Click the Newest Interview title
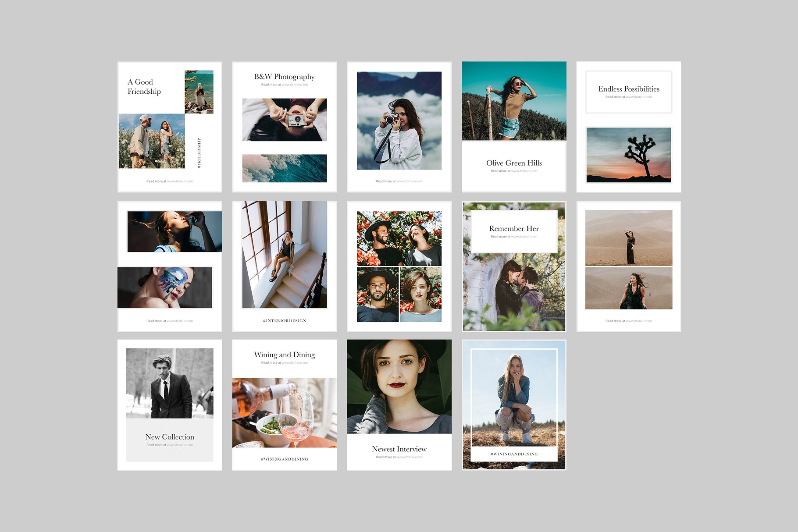 (399, 449)
